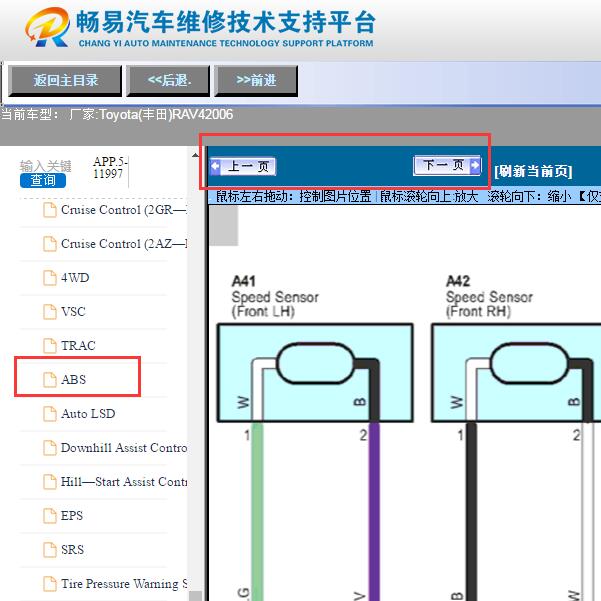Click the 刷新当前页 link
This screenshot has height=601, width=601.
(533, 171)
